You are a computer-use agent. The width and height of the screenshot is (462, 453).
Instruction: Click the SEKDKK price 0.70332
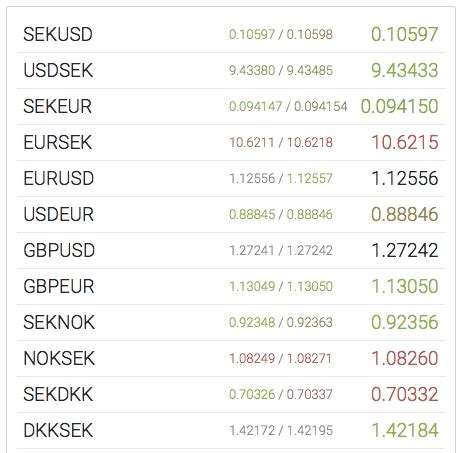404,394
